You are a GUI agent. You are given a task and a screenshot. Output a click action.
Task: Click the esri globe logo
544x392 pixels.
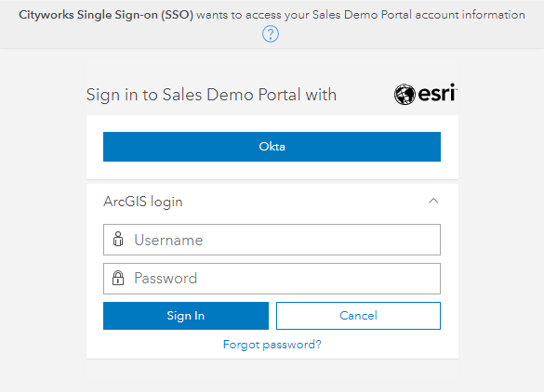point(405,94)
